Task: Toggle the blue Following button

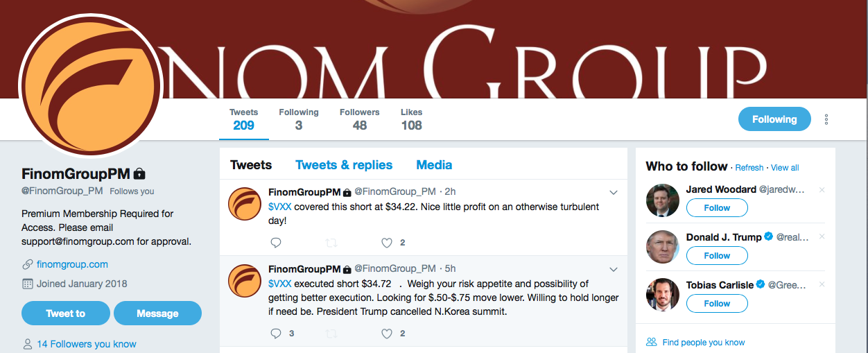Action: [774, 119]
